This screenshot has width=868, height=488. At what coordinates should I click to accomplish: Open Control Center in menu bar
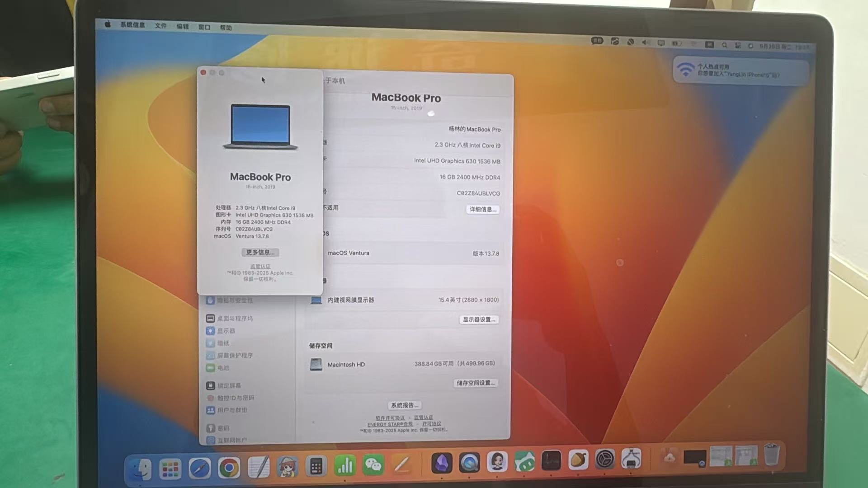tap(738, 46)
